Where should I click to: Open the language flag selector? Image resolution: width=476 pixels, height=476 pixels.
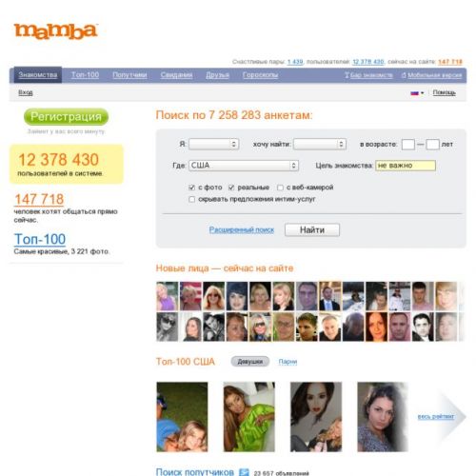(417, 93)
